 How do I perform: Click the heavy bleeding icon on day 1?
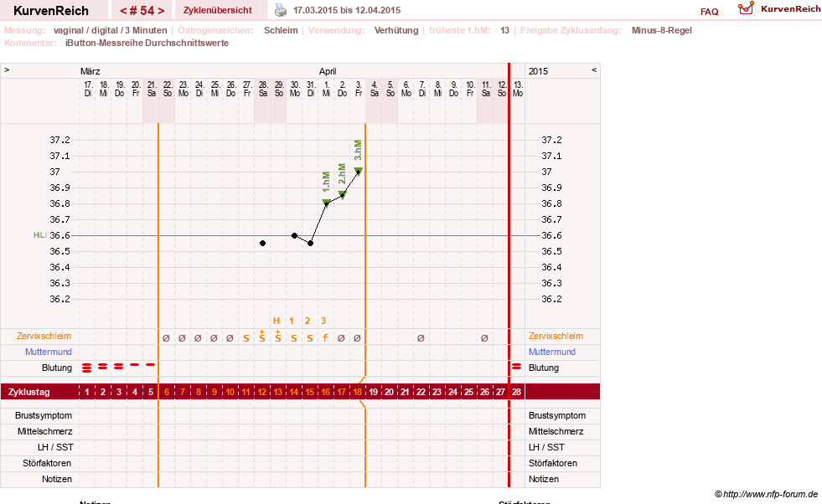click(x=87, y=368)
